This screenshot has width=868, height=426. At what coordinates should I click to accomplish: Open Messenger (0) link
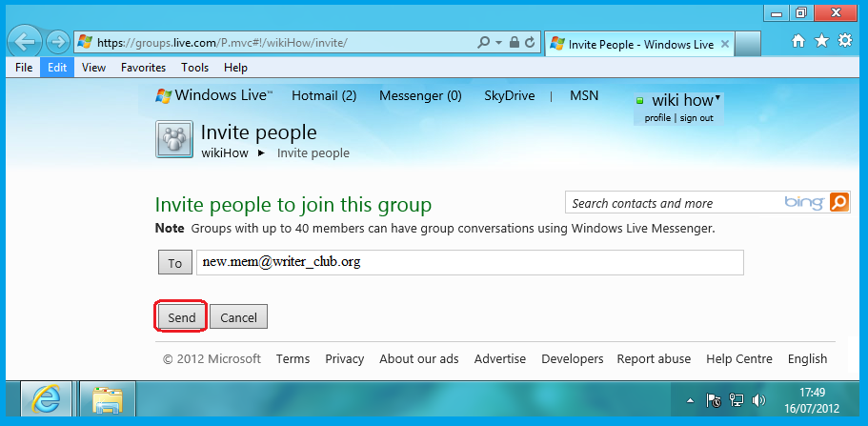coord(420,96)
